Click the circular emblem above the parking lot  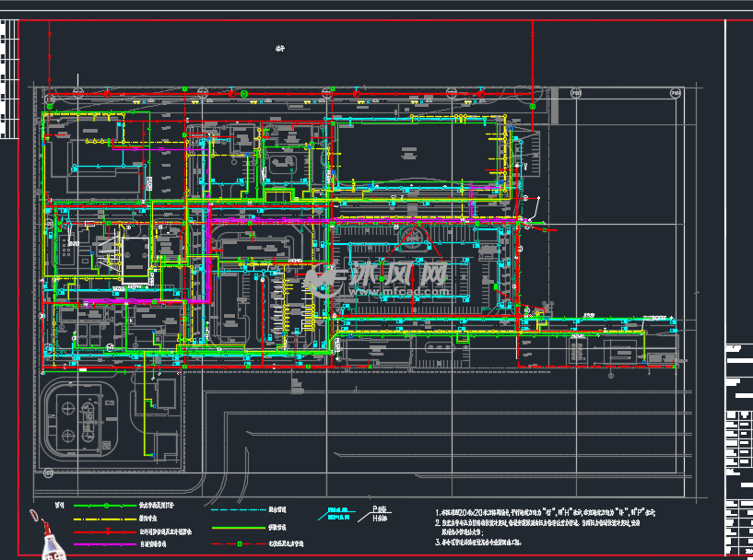click(x=415, y=238)
